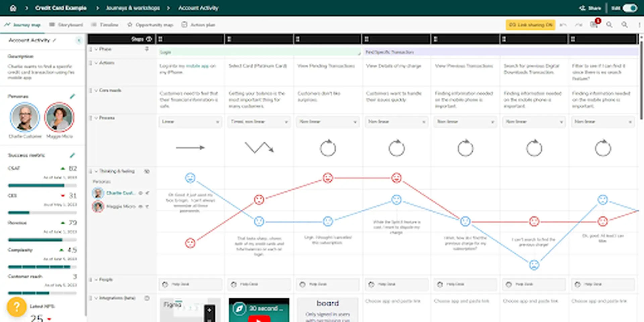Viewport: 644px width, 322px height.
Task: Collapse the Core needs row
Action: pyautogui.click(x=96, y=90)
